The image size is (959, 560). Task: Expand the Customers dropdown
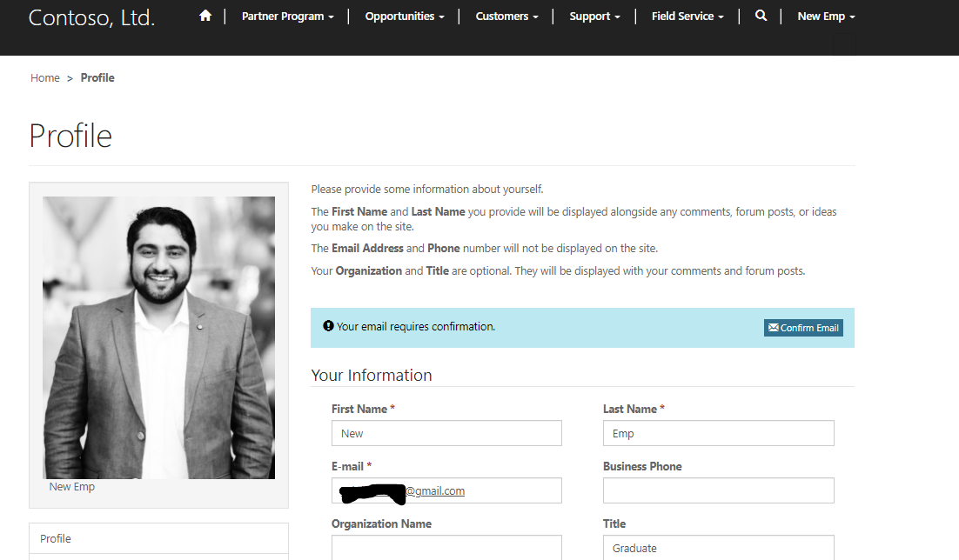click(x=506, y=16)
